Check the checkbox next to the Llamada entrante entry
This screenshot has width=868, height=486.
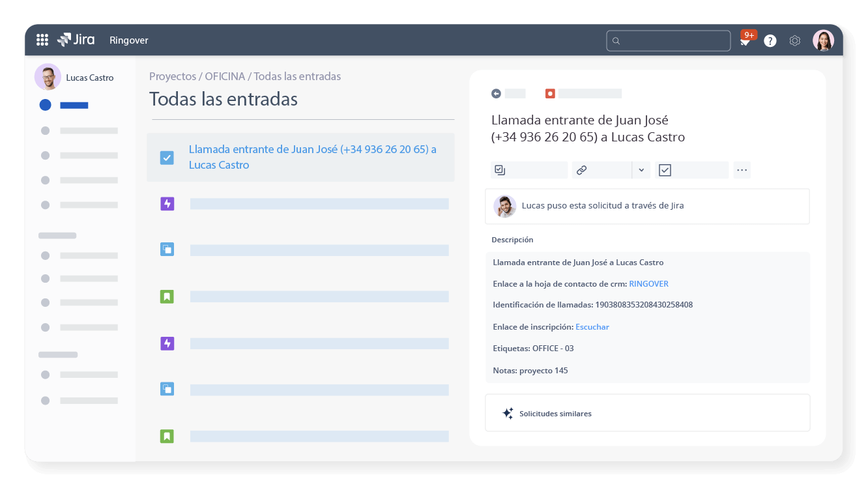tap(167, 157)
